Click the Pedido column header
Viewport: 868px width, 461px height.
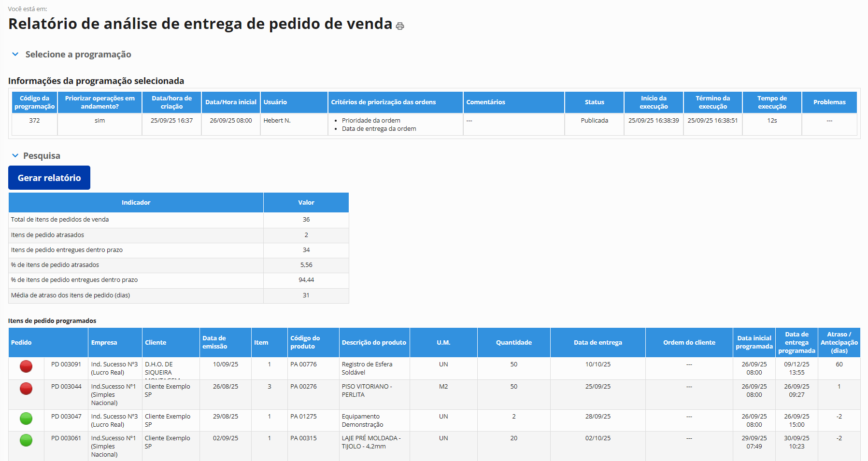click(x=21, y=343)
